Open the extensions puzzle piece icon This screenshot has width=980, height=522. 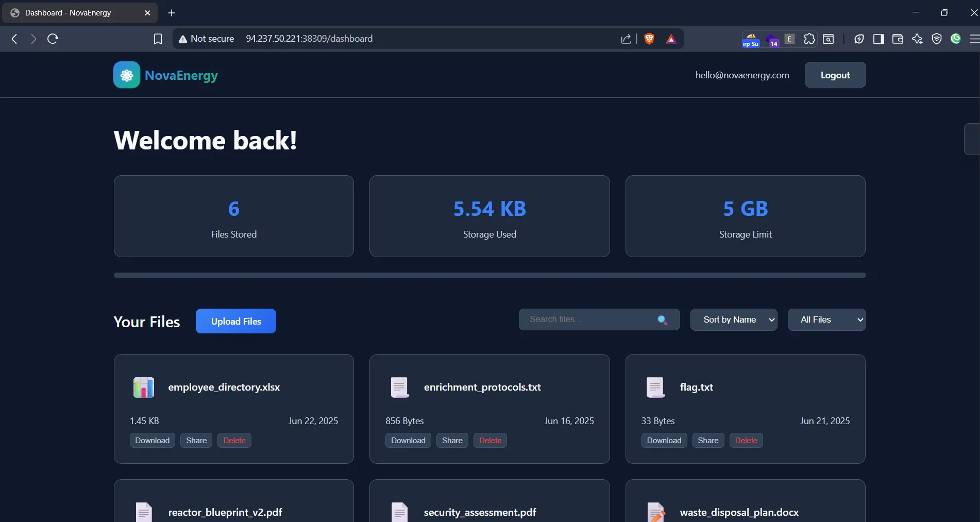pos(809,39)
